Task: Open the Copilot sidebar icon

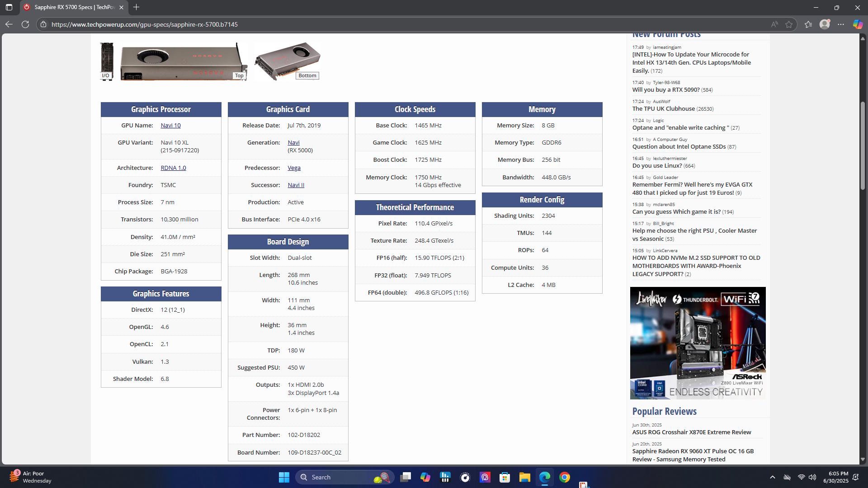Action: (858, 24)
